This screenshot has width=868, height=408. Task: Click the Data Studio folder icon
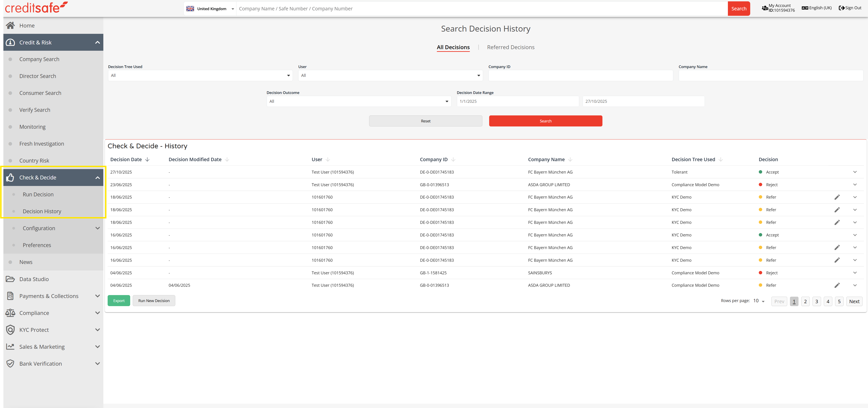[10, 279]
